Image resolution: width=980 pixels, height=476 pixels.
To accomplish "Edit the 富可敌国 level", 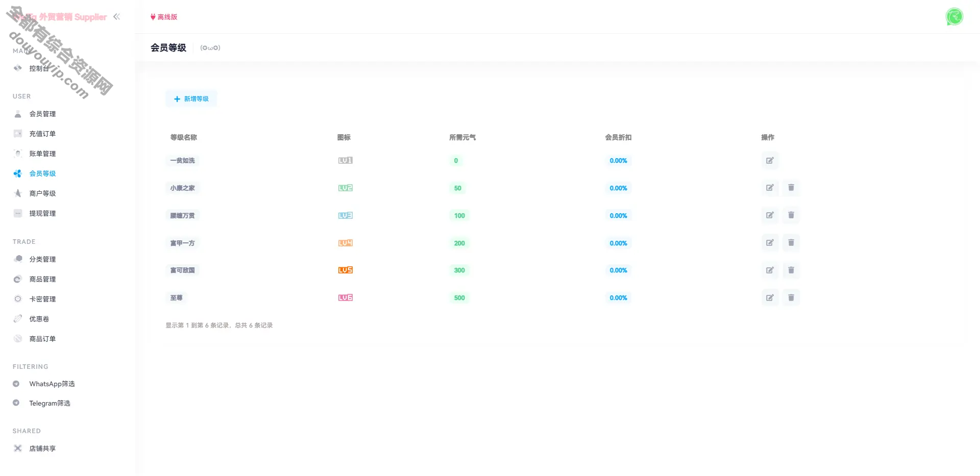I will [x=770, y=270].
